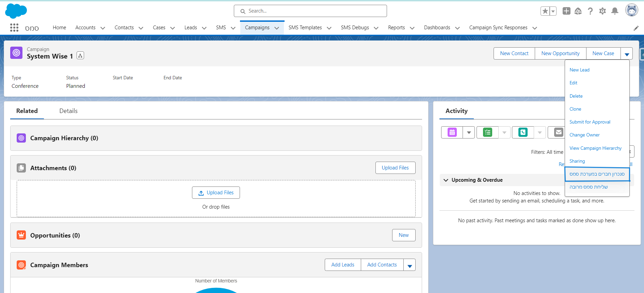
Task: Click the Add Contacts button
Action: point(382,265)
